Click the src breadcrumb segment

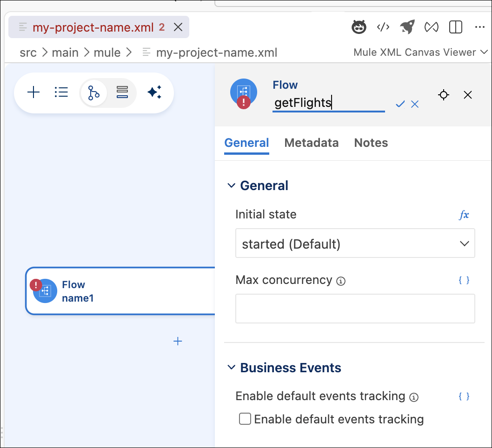(x=28, y=53)
